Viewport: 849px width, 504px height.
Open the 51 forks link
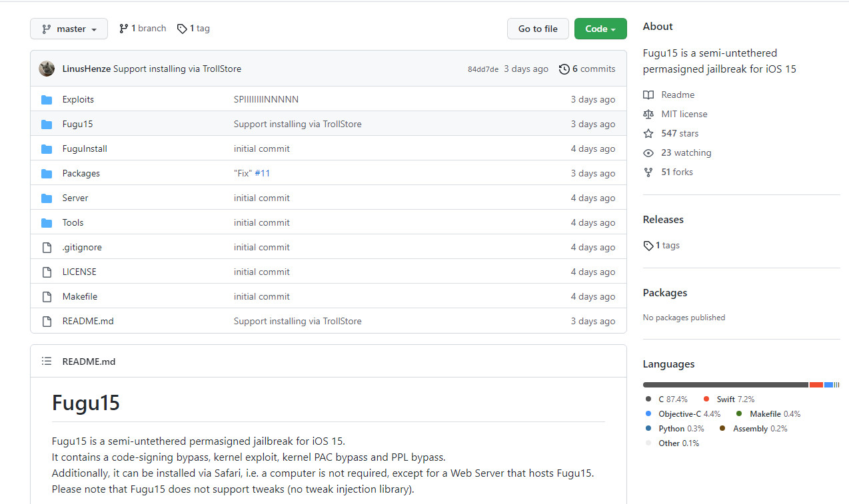pyautogui.click(x=676, y=172)
